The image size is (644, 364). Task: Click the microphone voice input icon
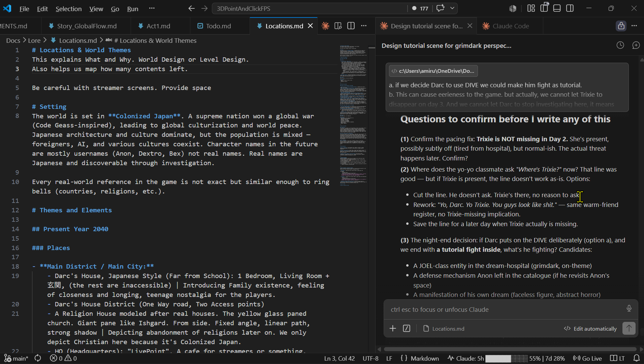click(x=629, y=308)
